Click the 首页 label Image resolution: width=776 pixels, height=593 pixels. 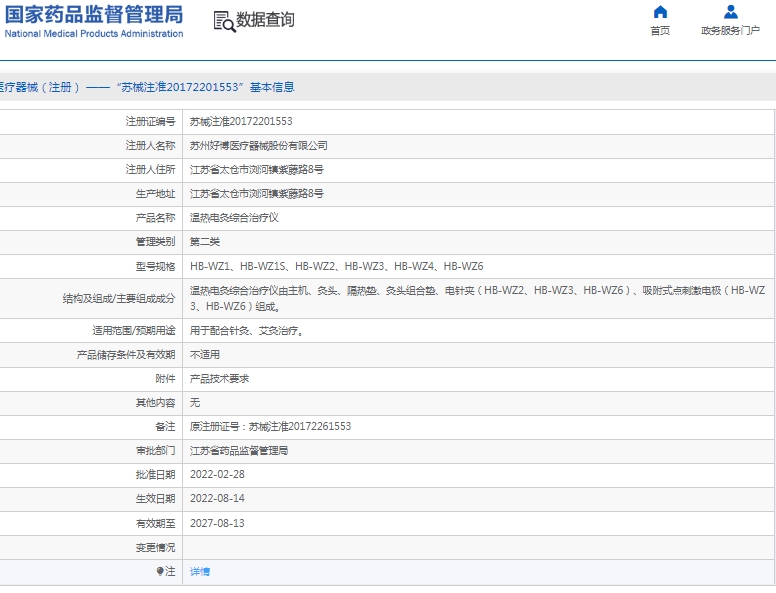click(660, 31)
